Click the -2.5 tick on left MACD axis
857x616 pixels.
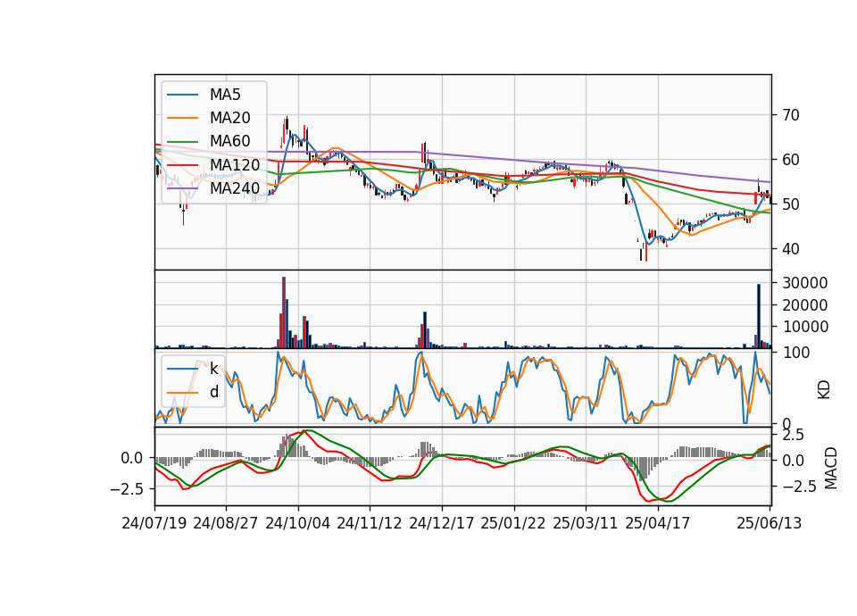click(126, 488)
